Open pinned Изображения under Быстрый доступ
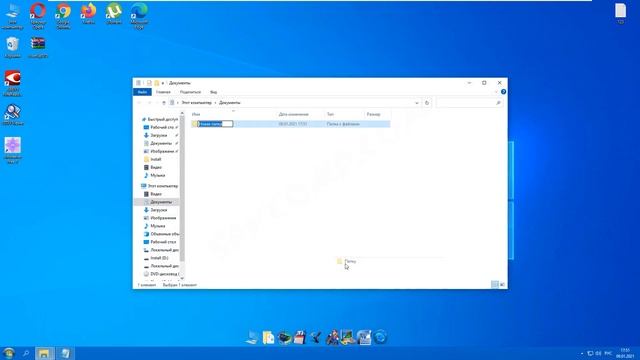Image resolution: width=640 pixels, height=360 pixels. pos(161,151)
